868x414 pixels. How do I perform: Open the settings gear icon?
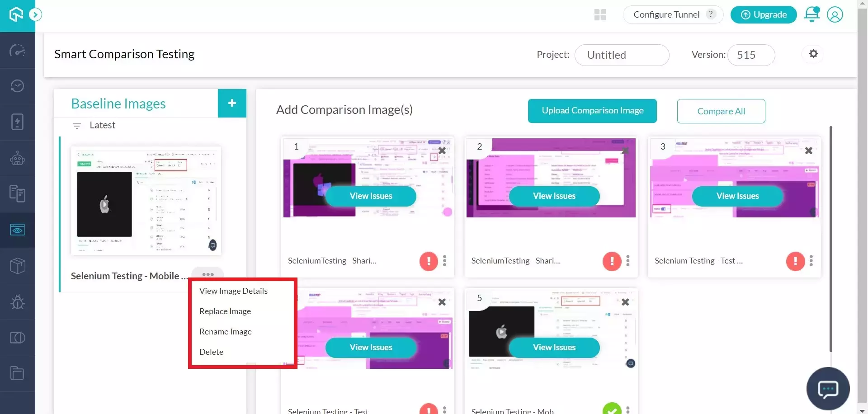813,54
